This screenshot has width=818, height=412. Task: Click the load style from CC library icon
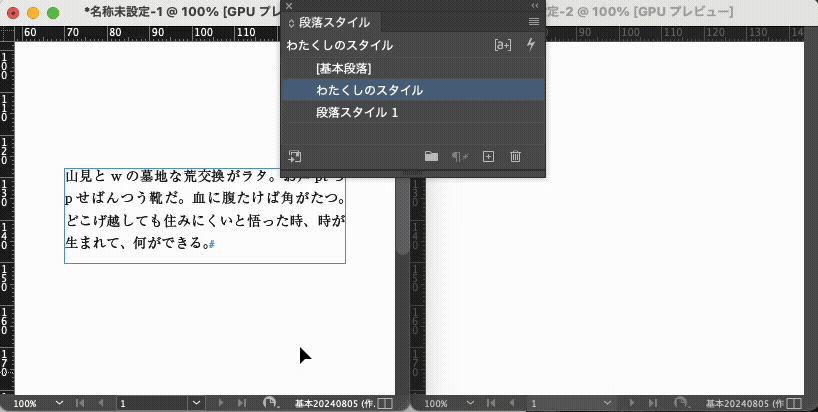pos(295,156)
